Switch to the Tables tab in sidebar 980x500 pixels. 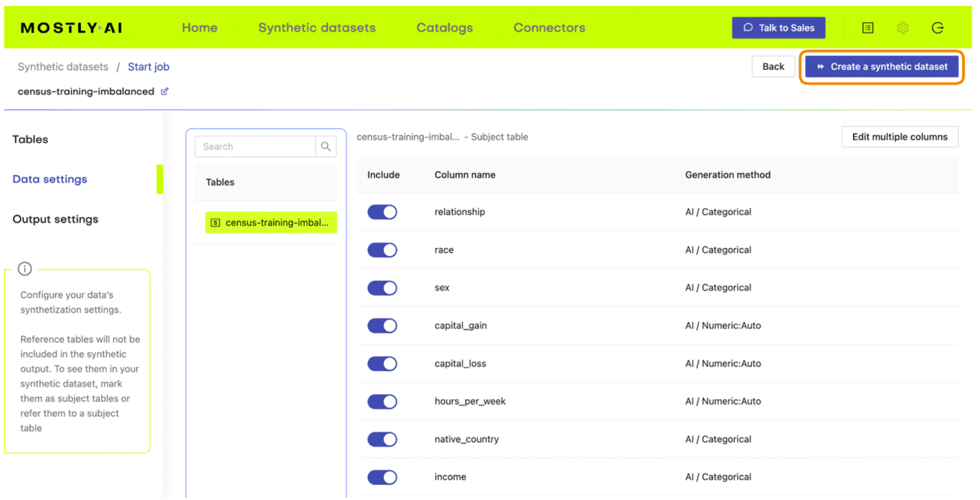point(30,139)
